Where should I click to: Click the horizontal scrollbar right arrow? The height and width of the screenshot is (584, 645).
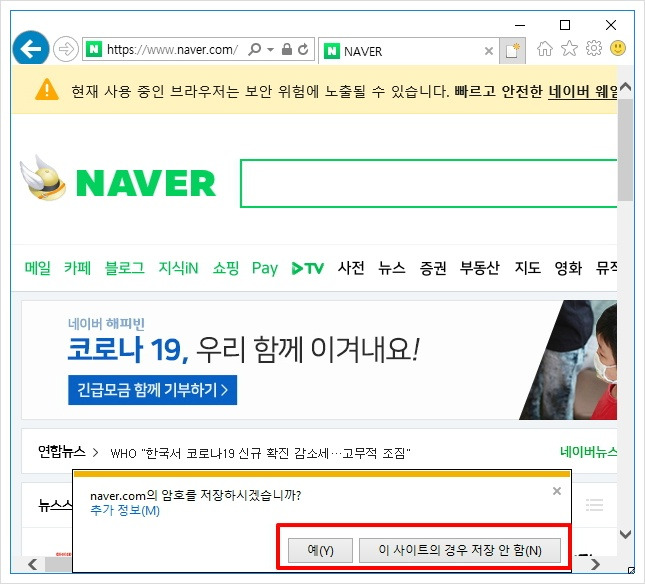point(595,564)
